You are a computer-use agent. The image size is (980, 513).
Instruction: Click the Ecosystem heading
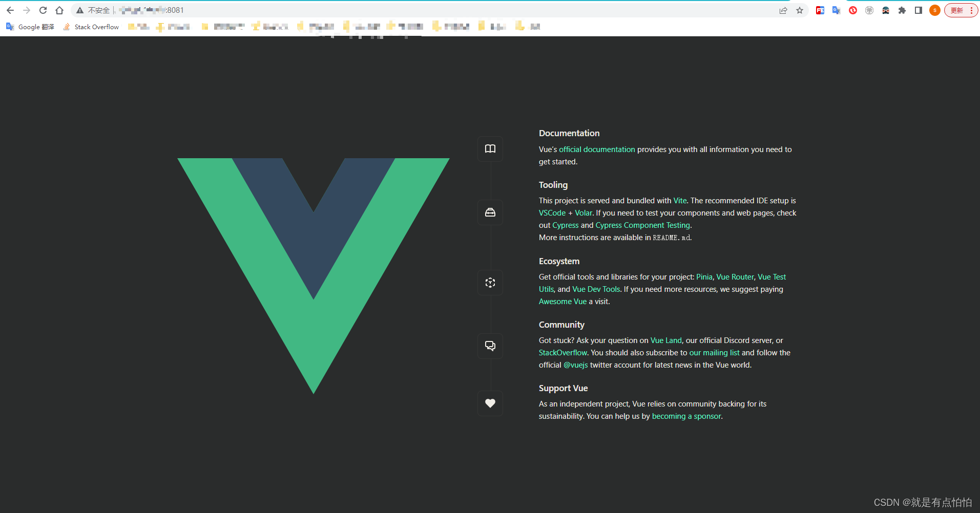point(559,261)
